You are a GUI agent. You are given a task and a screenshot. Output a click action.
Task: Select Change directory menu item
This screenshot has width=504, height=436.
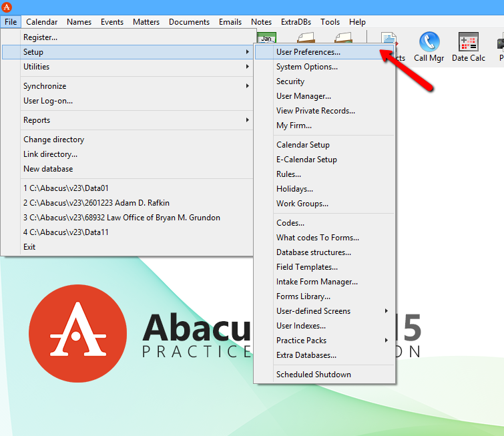click(128, 140)
